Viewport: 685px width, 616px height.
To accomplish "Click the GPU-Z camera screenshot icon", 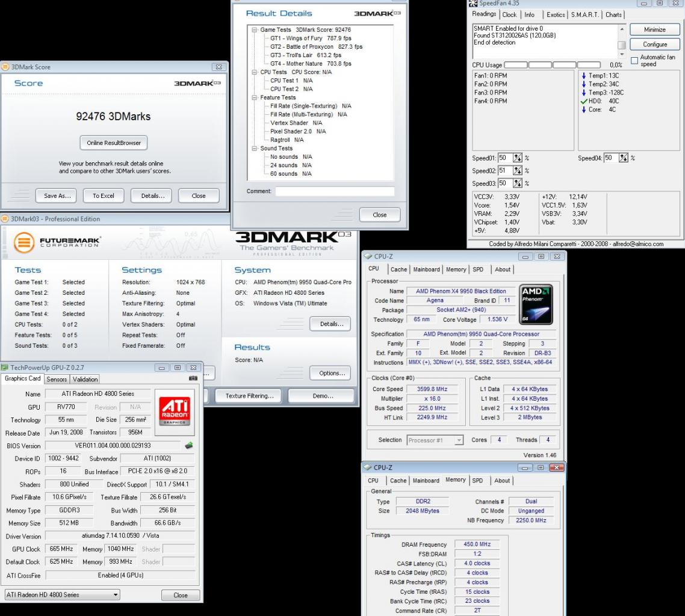I will pyautogui.click(x=193, y=378).
